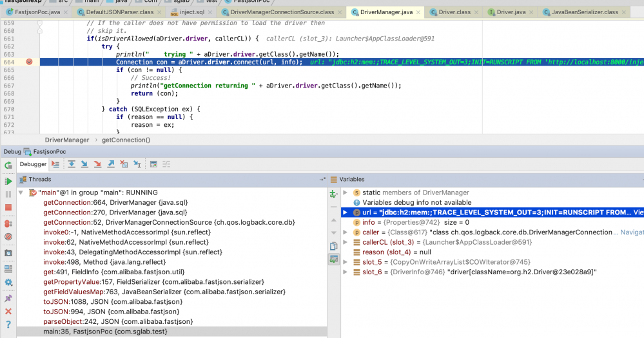Image resolution: width=644 pixels, height=338 pixels.
Task: Move watch up arrow
Action: (333, 220)
